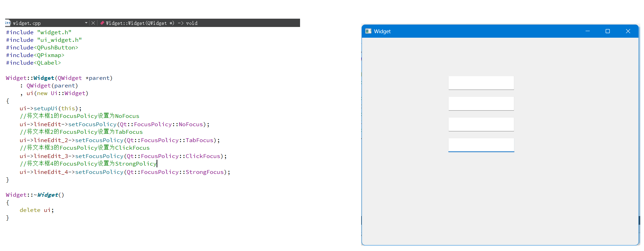The height and width of the screenshot is (251, 644).
Task: Click the Widget::Widget(QWidget *parent) constructor line
Action: (59, 78)
